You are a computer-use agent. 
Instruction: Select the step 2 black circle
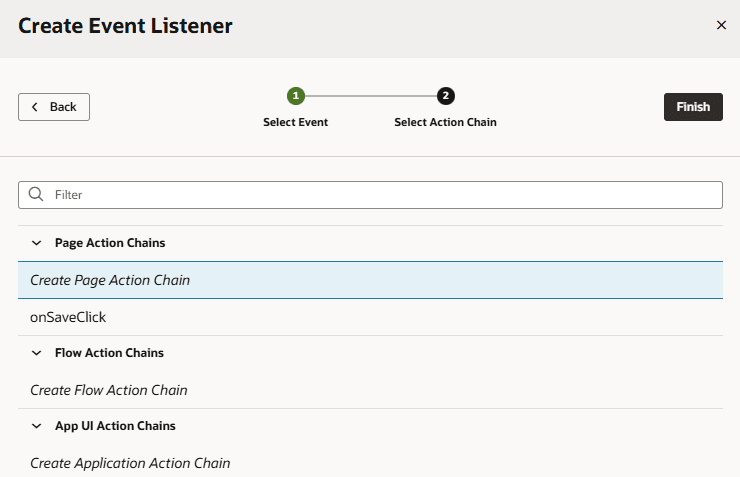coord(446,96)
